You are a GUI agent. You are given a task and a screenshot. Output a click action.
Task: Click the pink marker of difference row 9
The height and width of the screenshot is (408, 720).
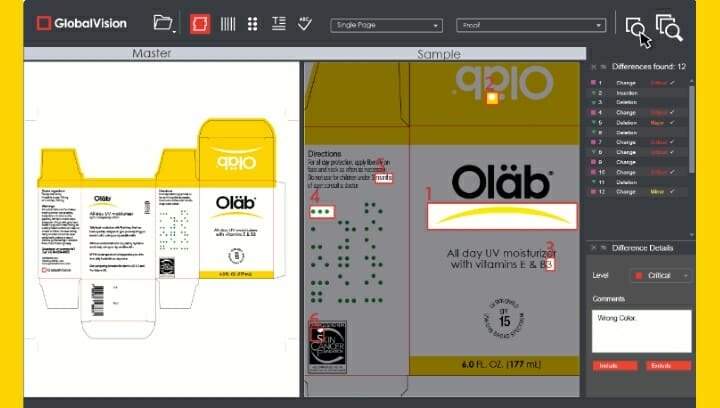click(593, 162)
